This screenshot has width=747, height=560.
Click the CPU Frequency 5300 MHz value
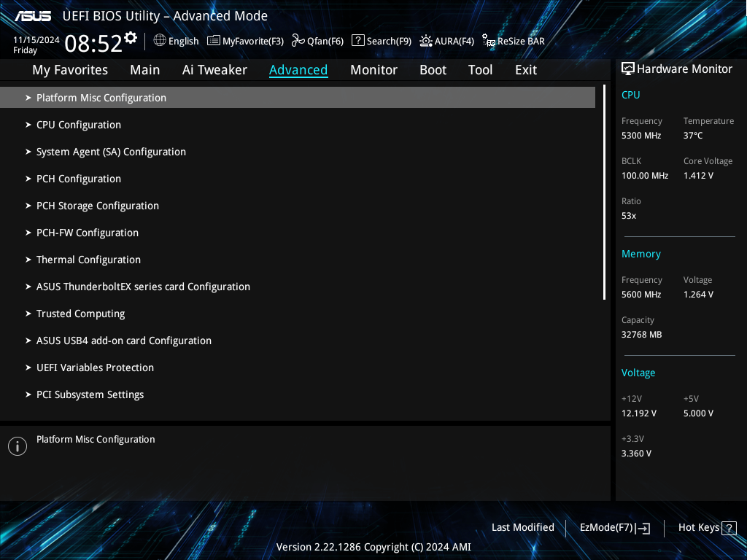(641, 136)
